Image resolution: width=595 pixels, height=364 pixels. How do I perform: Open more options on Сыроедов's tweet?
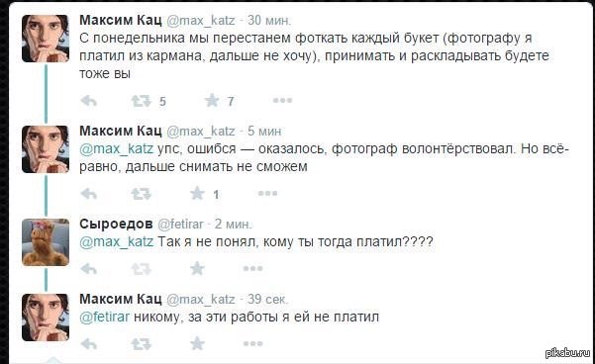tap(252, 268)
